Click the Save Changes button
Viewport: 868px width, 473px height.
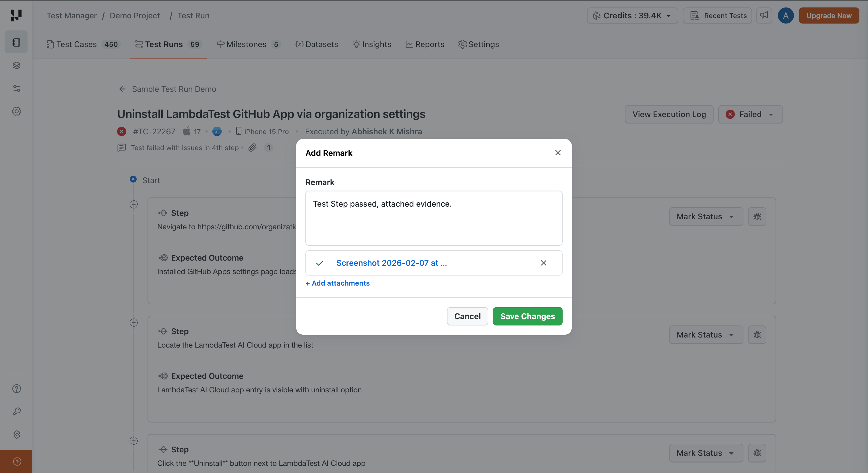pyautogui.click(x=527, y=316)
